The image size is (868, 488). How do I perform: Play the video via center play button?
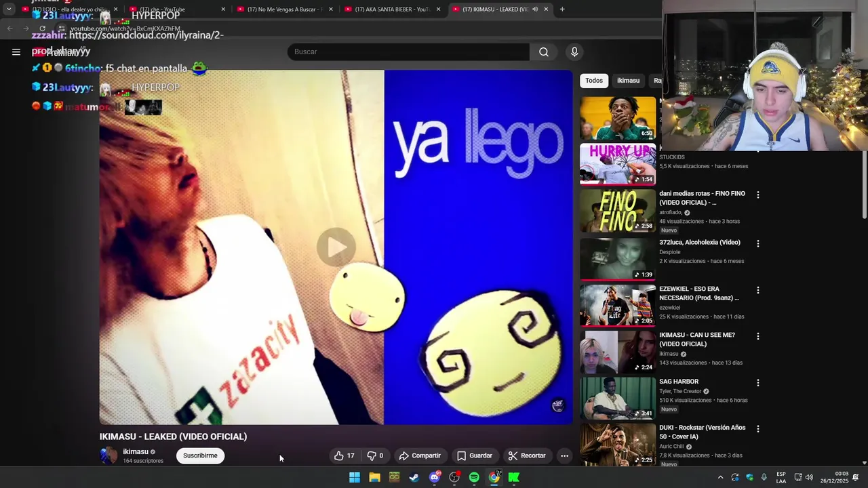coord(336,247)
